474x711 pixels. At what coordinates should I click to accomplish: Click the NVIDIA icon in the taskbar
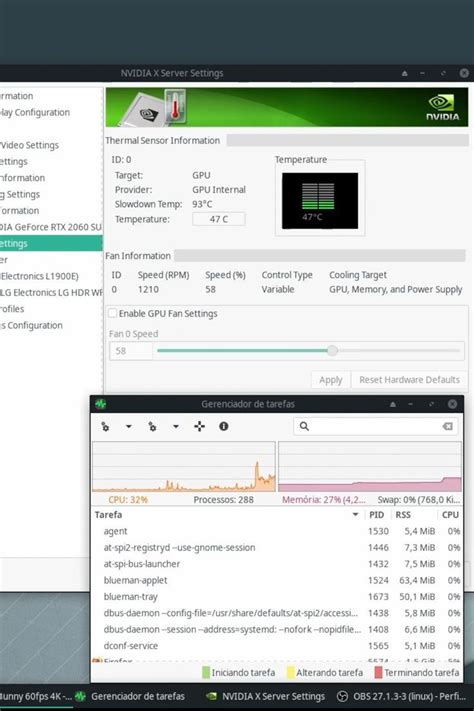coord(211,696)
